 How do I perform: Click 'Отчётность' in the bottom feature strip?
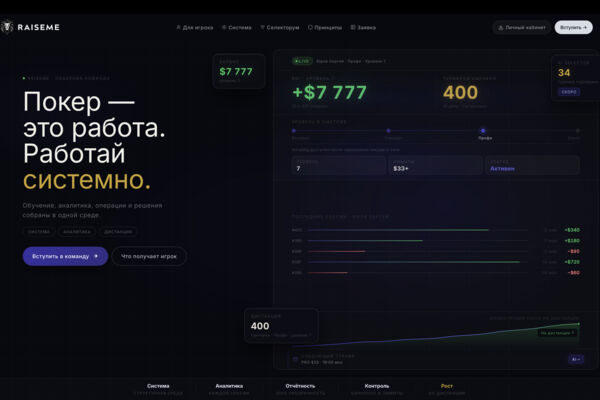300,386
